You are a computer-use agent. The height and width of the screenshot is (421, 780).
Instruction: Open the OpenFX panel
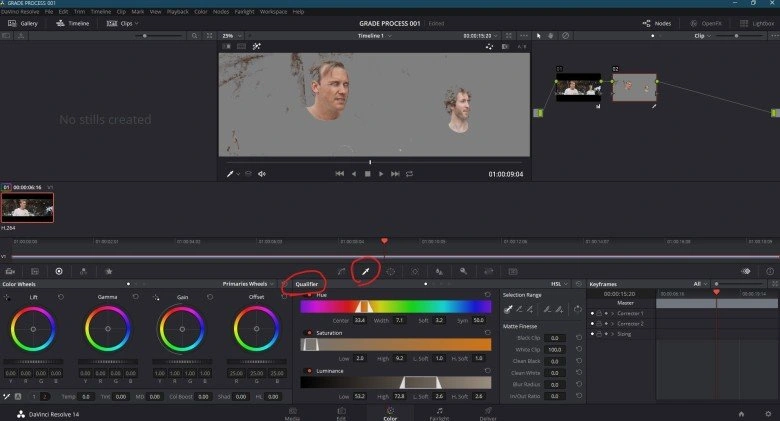tap(705, 23)
